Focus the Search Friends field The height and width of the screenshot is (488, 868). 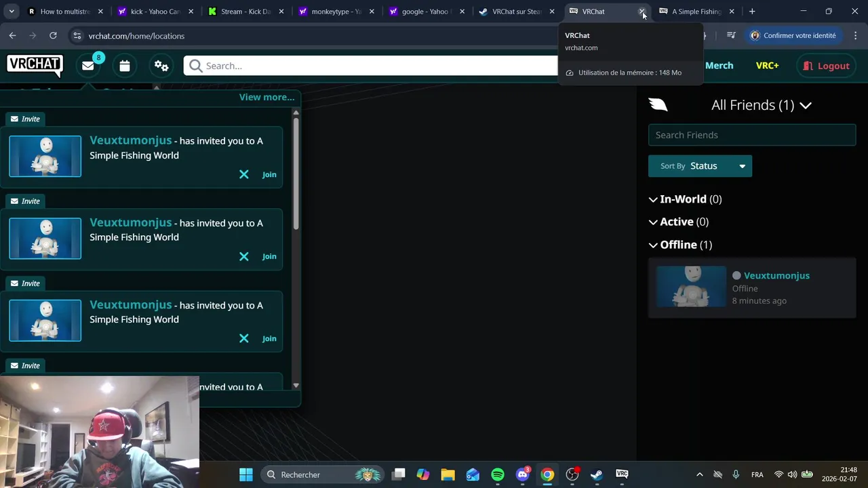pos(752,135)
